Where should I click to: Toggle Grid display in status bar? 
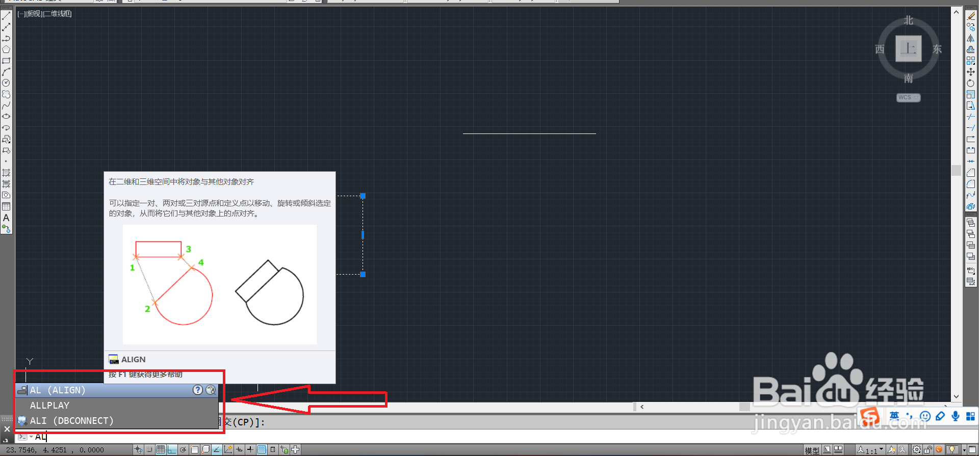pyautogui.click(x=161, y=449)
